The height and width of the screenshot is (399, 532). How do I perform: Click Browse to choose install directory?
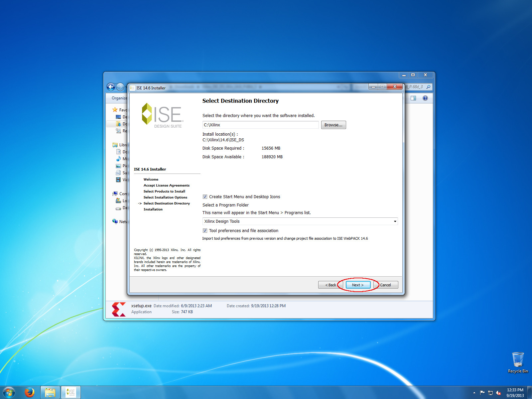pos(333,125)
